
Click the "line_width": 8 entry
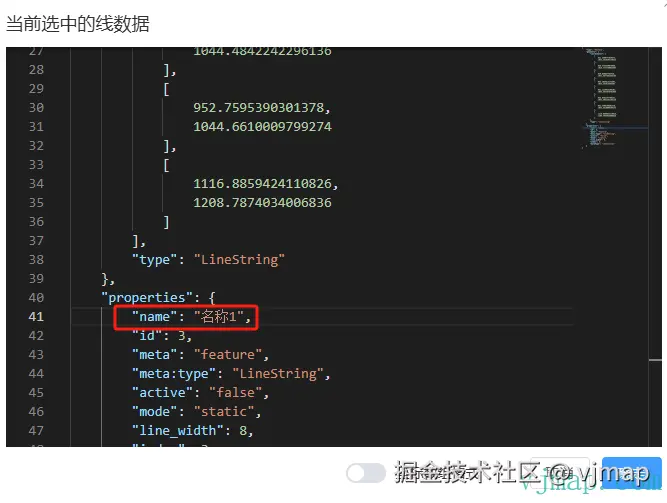pyautogui.click(x=192, y=431)
